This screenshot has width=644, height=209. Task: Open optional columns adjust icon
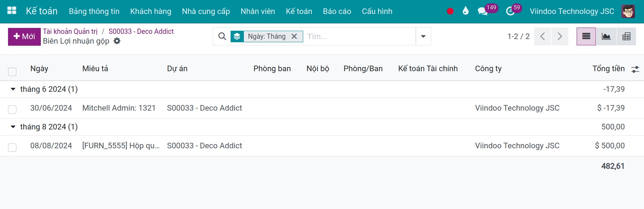click(x=635, y=69)
